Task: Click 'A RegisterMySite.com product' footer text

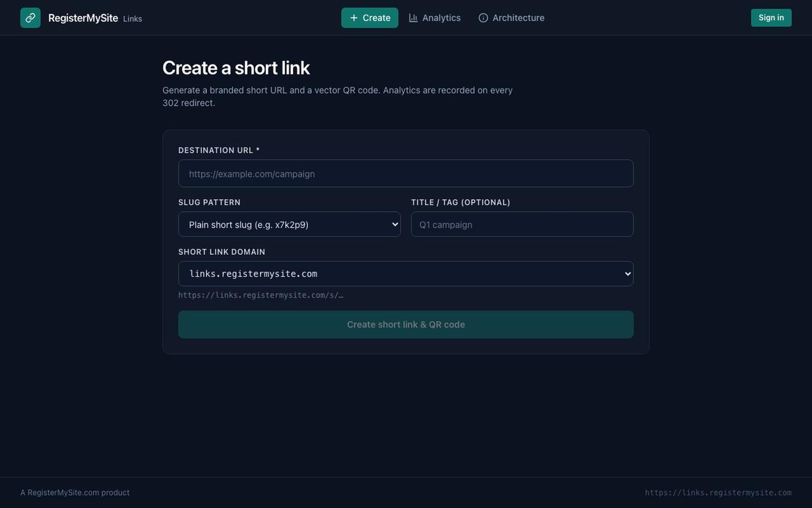Action: 75,492
